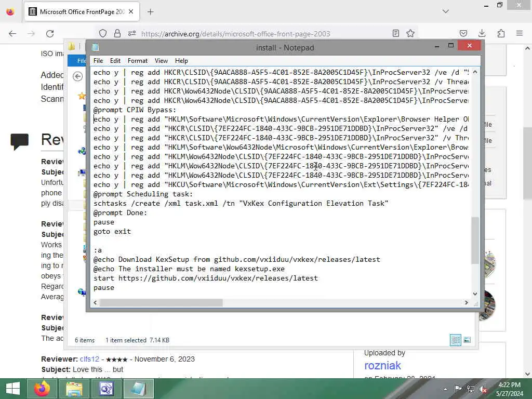Image resolution: width=532 pixels, height=399 pixels.
Task: Toggle Firefox reader view
Action: pos(395,33)
